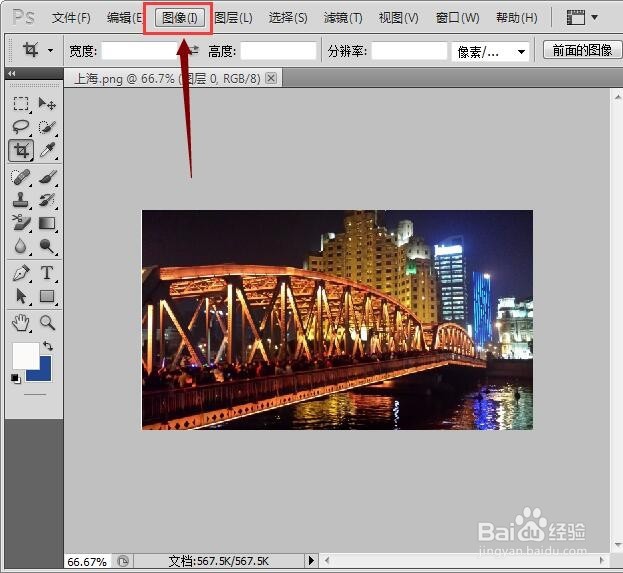Click the horizontal scrollbar left arrow
This screenshot has width=623, height=573.
click(x=327, y=561)
